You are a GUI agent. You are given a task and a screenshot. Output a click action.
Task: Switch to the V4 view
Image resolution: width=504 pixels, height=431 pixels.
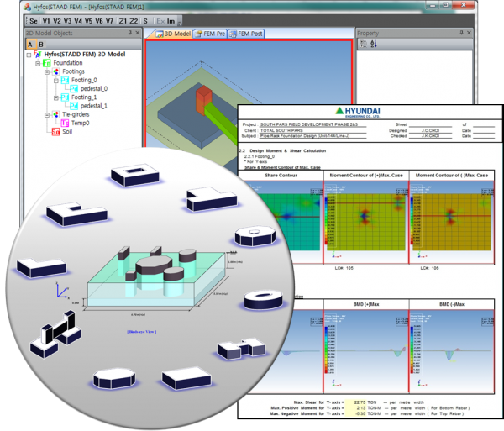pos(79,19)
